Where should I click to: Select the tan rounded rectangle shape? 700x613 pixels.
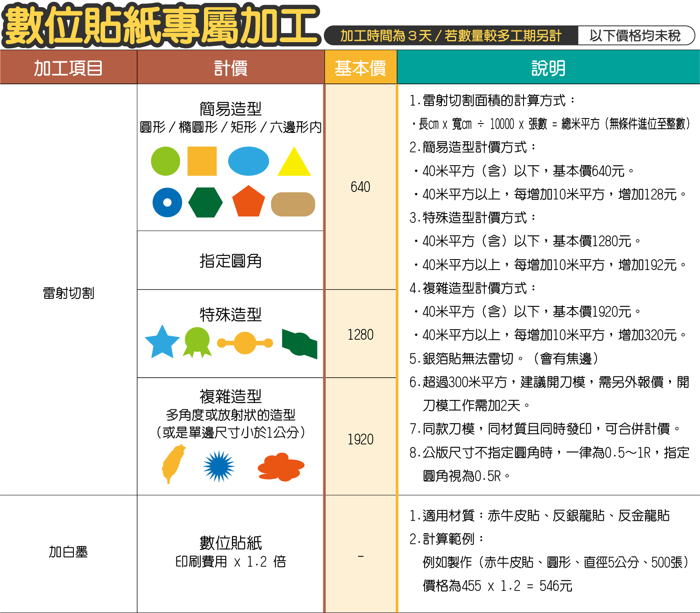pos(293,204)
